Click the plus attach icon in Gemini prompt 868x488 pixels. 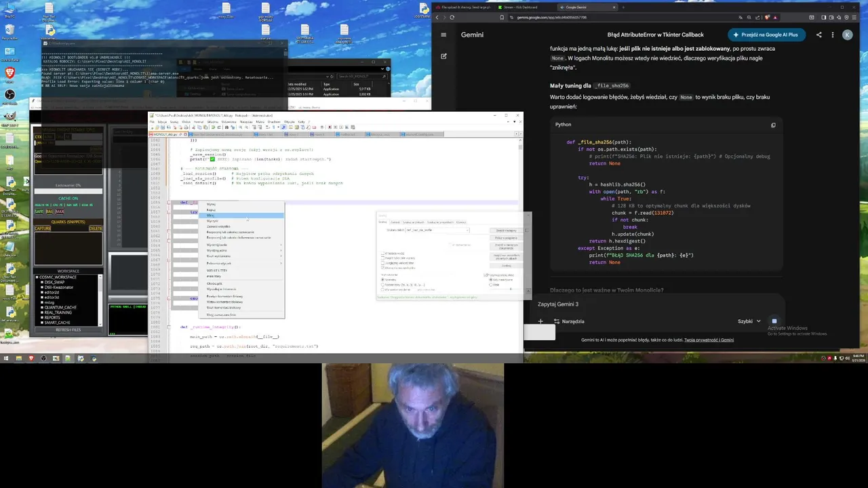(x=540, y=321)
